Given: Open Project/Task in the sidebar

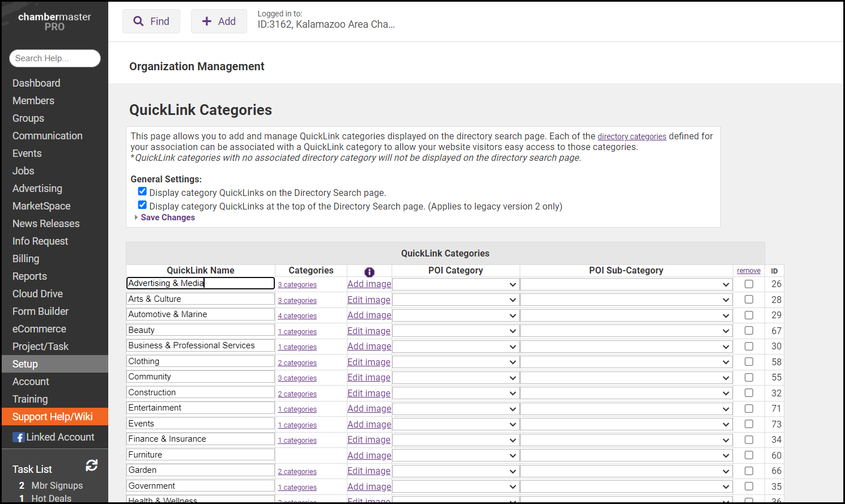Looking at the screenshot, I should click(x=40, y=347).
